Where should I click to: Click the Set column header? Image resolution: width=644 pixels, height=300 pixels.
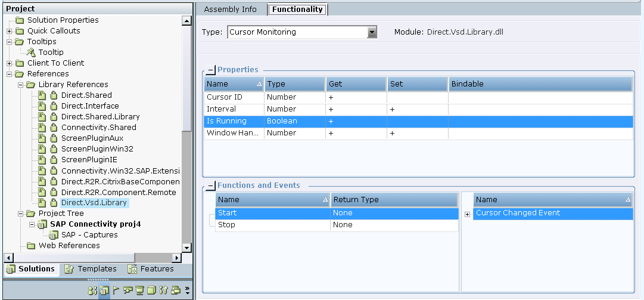pyautogui.click(x=417, y=84)
